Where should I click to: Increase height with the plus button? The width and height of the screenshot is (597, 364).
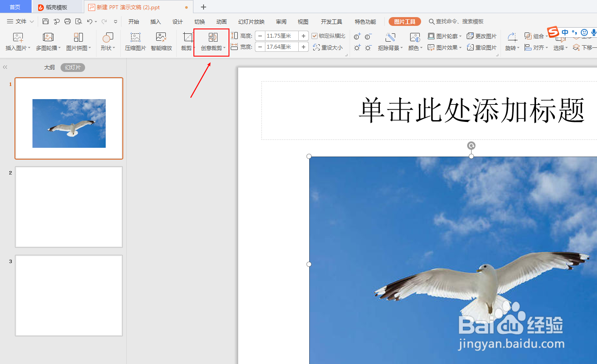click(x=304, y=36)
